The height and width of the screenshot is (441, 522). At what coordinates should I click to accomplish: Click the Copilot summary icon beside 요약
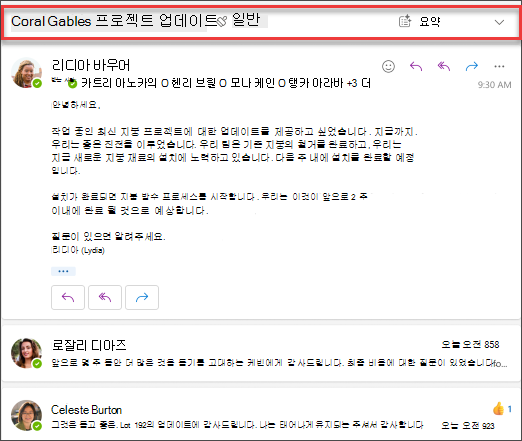pyautogui.click(x=405, y=21)
